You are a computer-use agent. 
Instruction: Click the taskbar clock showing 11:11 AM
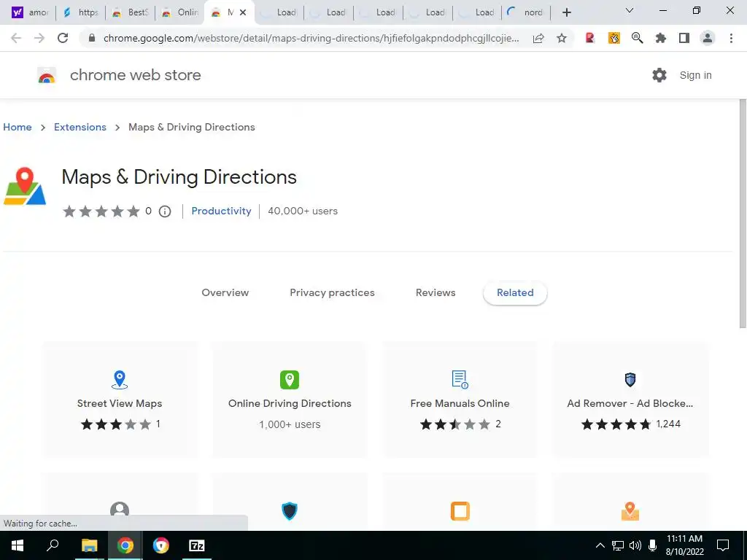click(x=684, y=545)
